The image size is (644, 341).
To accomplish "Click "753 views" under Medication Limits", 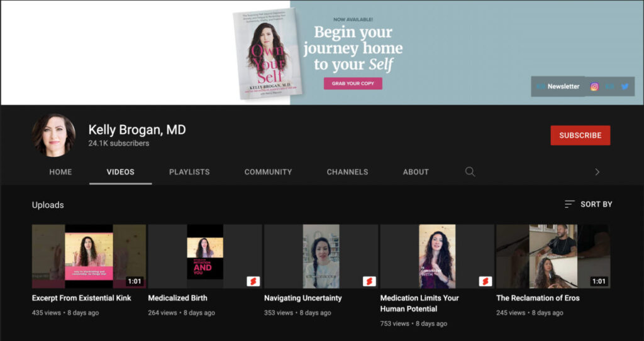I will tap(395, 323).
